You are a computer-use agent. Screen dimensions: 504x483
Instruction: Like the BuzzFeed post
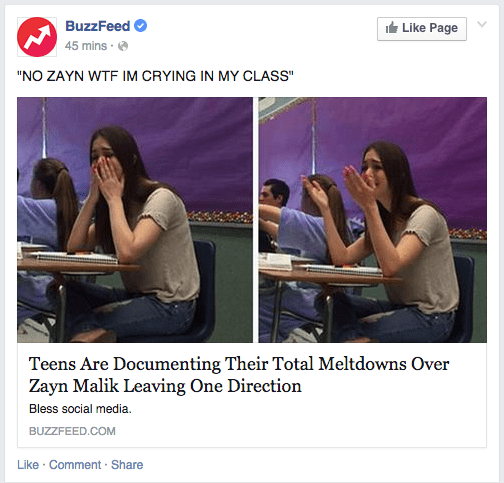(28, 465)
